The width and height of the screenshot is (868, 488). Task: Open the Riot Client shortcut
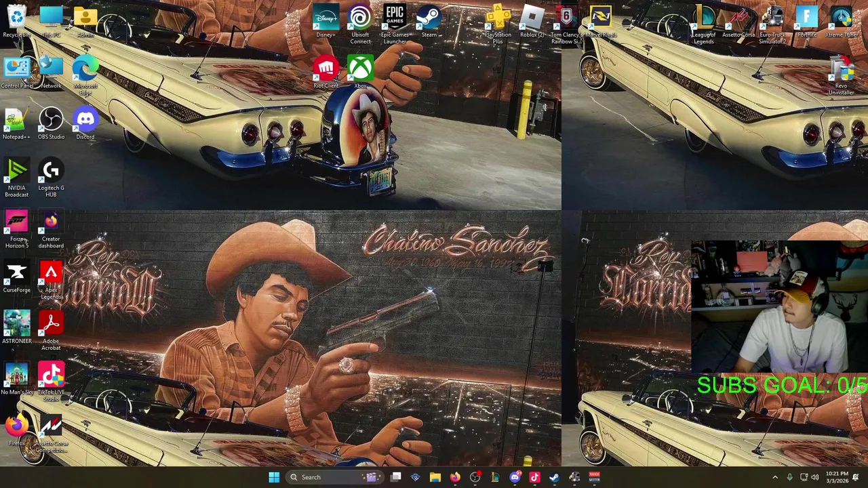(x=325, y=73)
